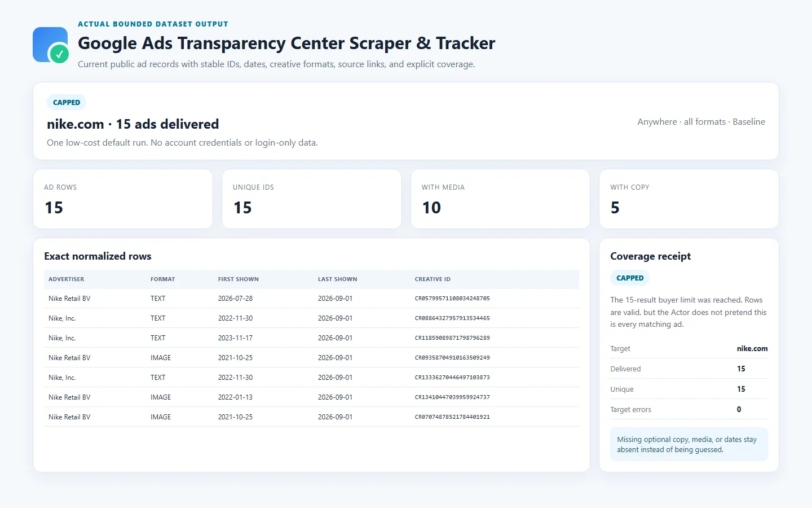This screenshot has width=812, height=508.
Task: Open the AD ROWS stat card
Action: (x=123, y=199)
